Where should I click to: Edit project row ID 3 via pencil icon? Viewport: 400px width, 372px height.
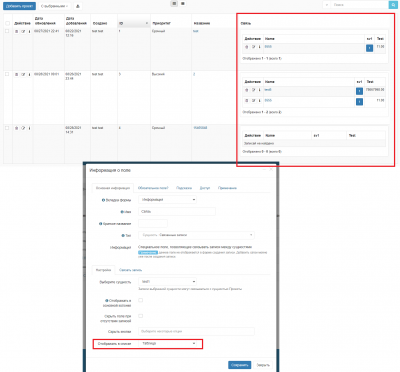tap(23, 74)
